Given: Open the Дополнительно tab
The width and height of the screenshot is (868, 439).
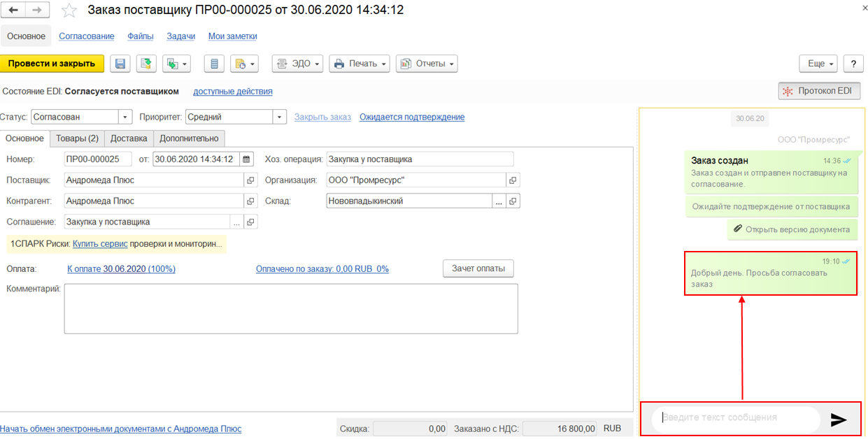Looking at the screenshot, I should coord(189,138).
